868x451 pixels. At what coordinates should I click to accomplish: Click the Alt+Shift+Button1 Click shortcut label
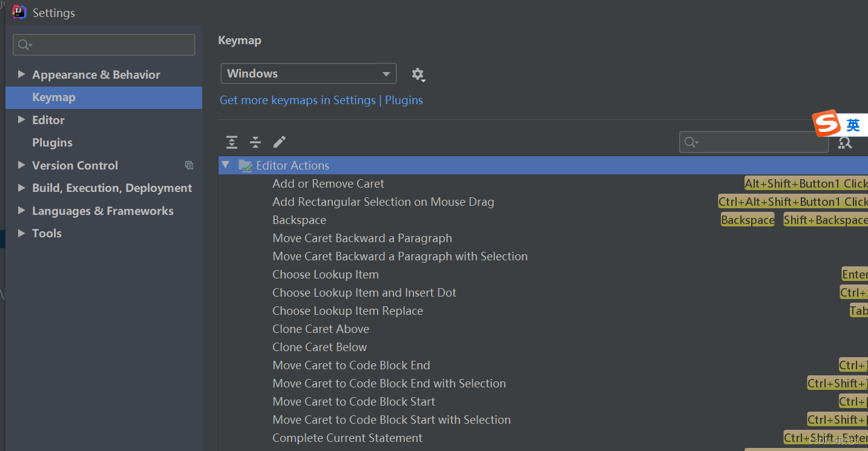[806, 183]
